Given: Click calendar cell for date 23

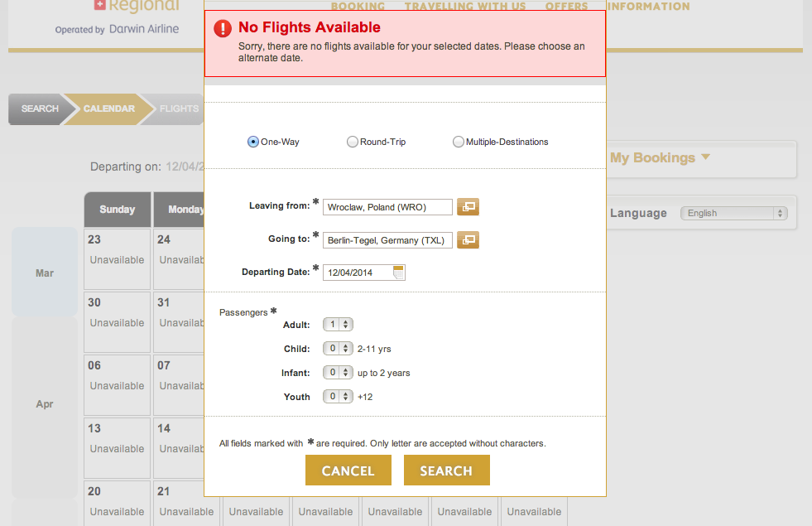Looking at the screenshot, I should [x=117, y=259].
